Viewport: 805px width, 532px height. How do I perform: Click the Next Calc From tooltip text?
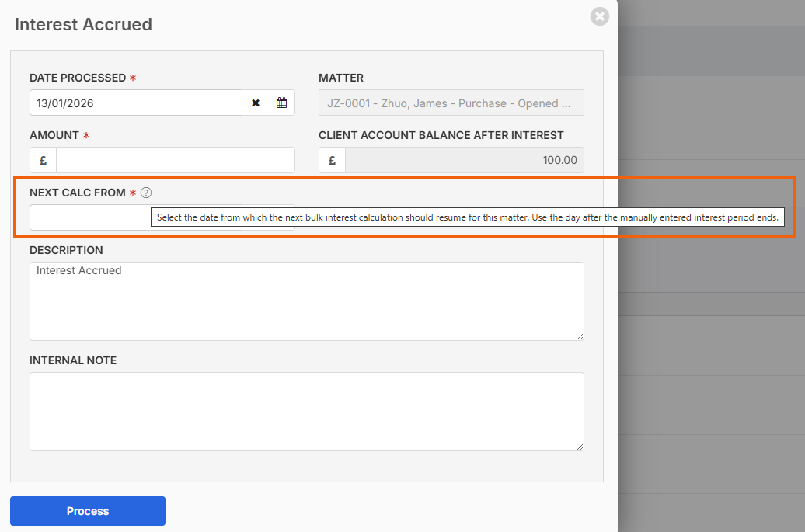(467, 217)
